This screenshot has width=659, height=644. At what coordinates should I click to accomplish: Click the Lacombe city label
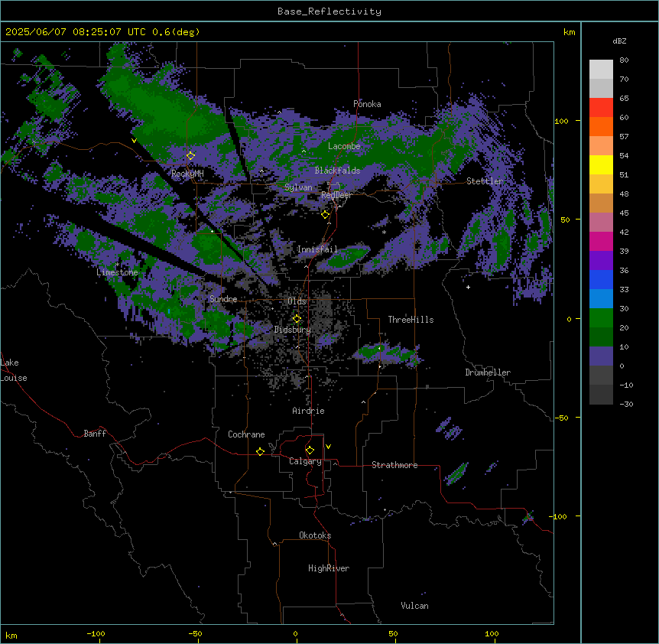tap(344, 146)
